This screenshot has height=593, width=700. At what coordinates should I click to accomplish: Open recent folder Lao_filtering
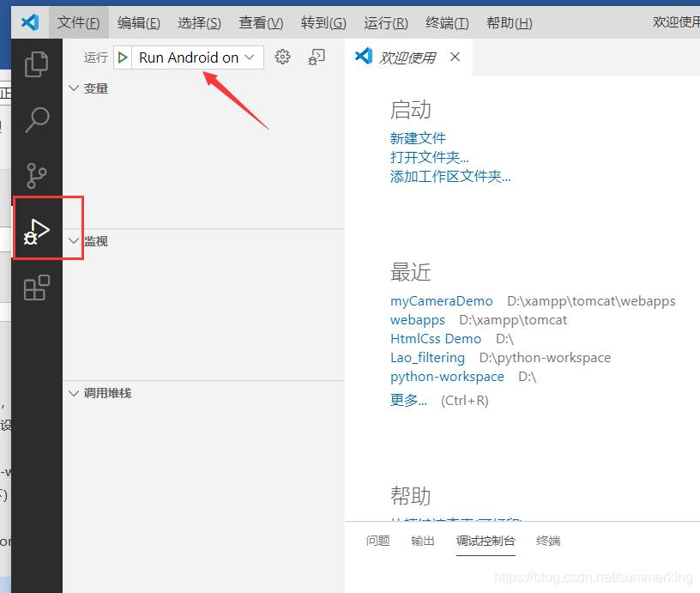[428, 358]
